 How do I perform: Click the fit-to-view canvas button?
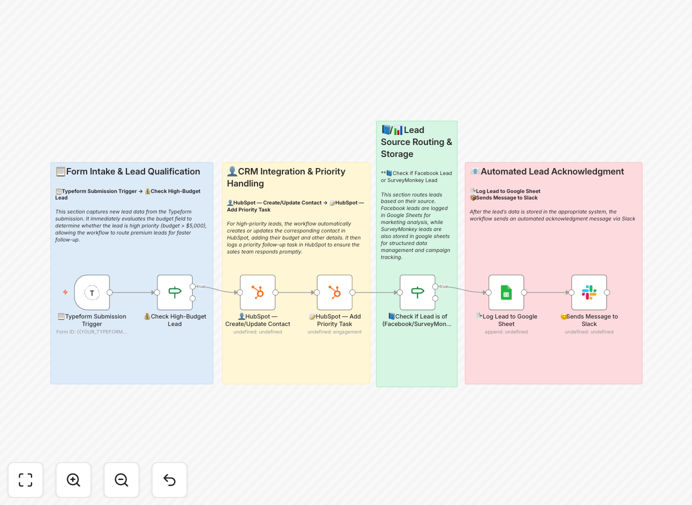click(26, 480)
